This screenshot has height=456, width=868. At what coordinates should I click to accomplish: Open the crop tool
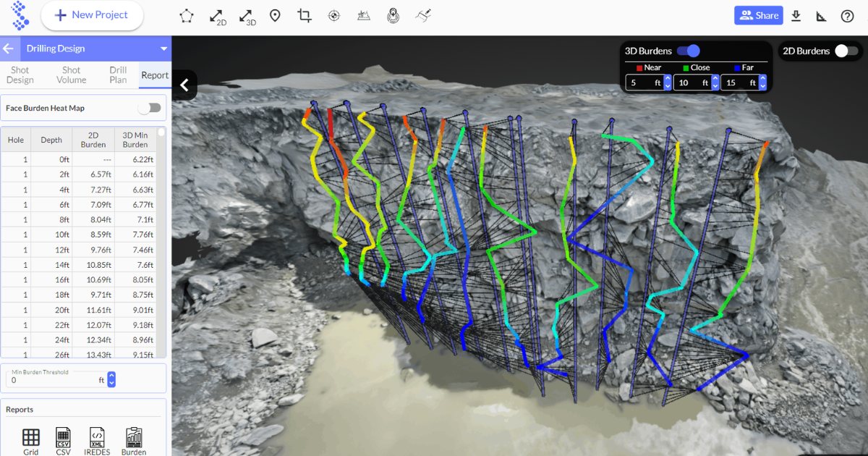click(x=304, y=14)
